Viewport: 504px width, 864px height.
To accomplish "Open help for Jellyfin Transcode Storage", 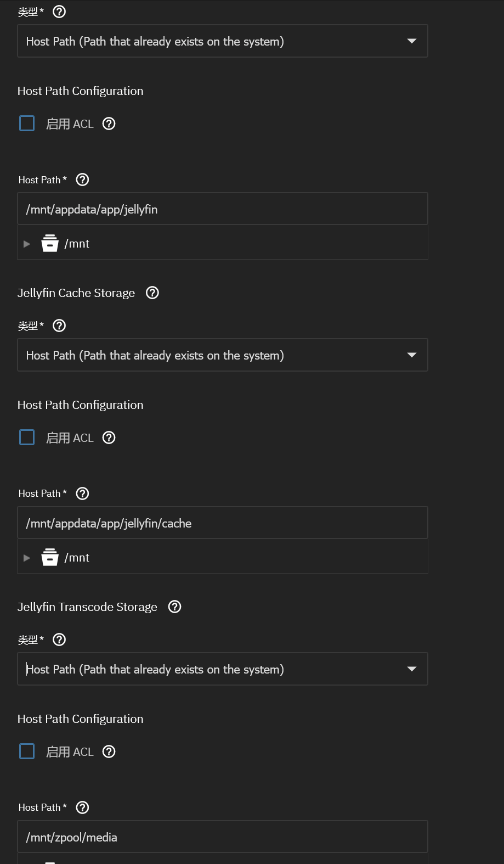I will (174, 607).
